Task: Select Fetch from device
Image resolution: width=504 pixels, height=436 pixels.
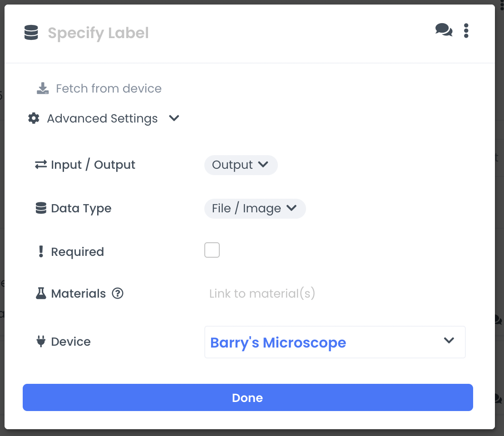Action: pyautogui.click(x=109, y=88)
